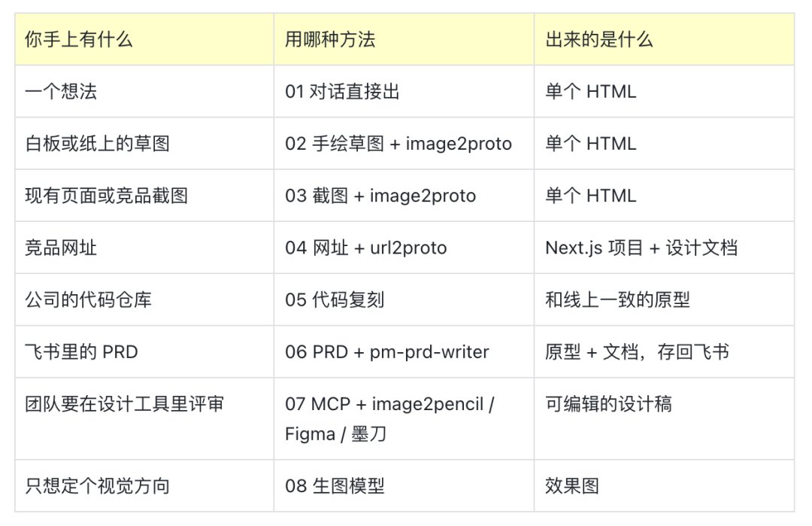Click the cell "效果图"
This screenshot has height=526, width=812.
665,486
